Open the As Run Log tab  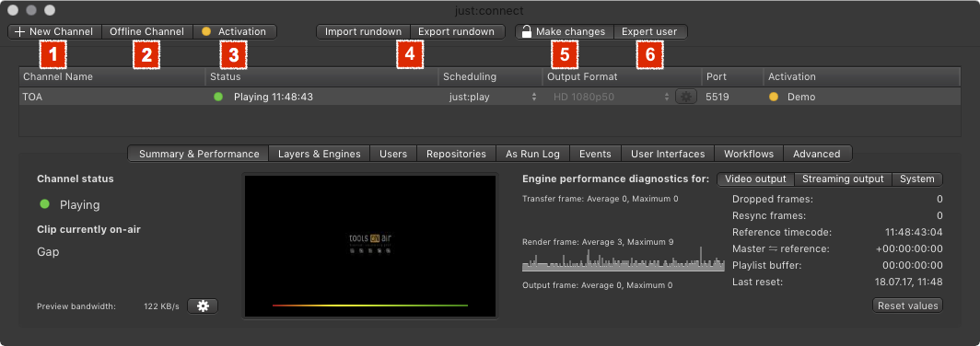tap(533, 154)
